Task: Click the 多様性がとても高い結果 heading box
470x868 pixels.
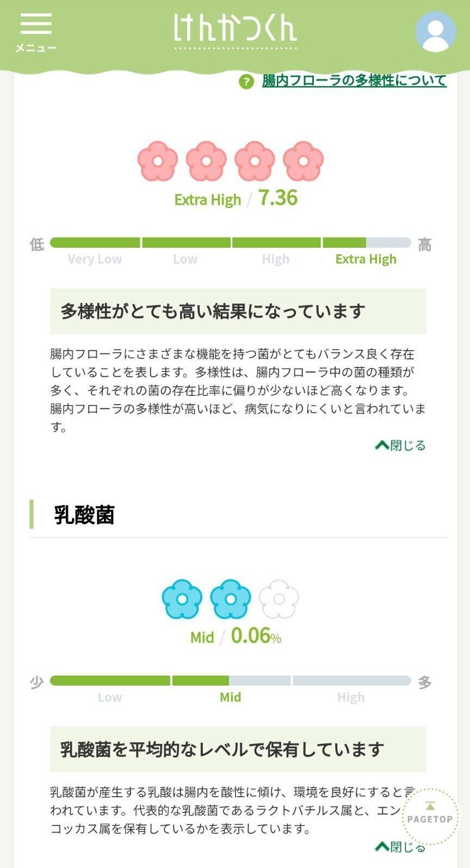Action: click(238, 311)
